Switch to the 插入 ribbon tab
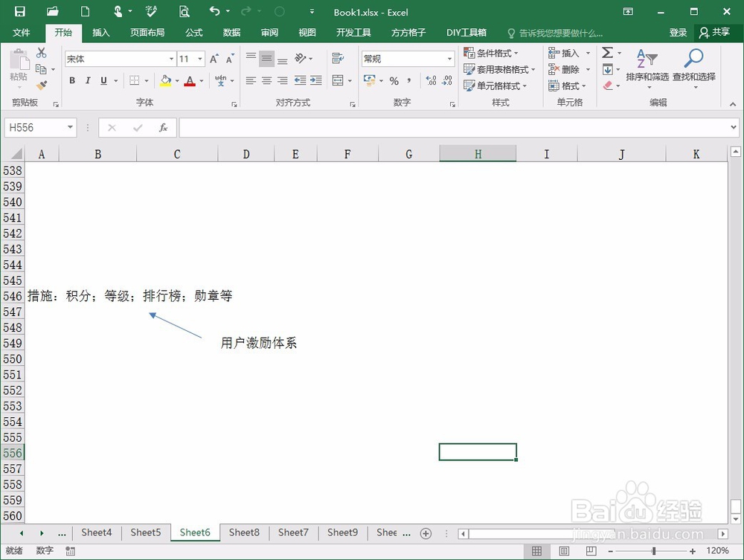This screenshot has height=560, width=744. pyautogui.click(x=101, y=32)
